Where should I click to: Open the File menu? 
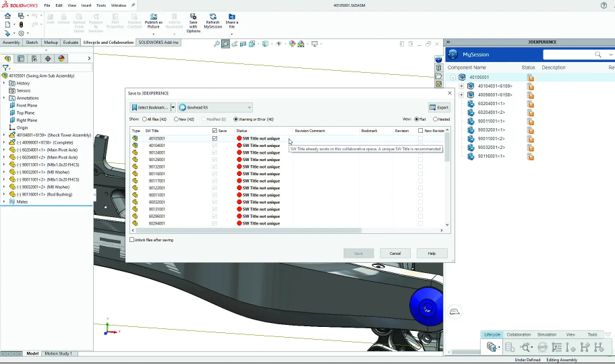[47, 5]
